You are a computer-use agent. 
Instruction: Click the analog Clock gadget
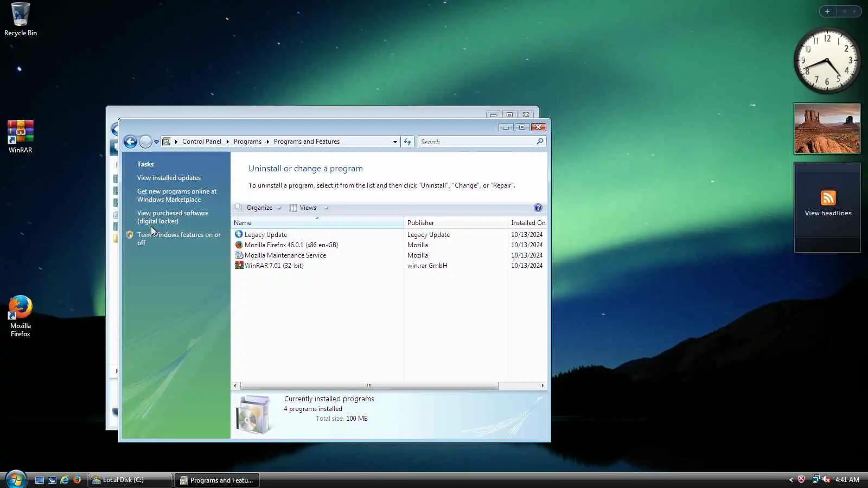click(827, 60)
